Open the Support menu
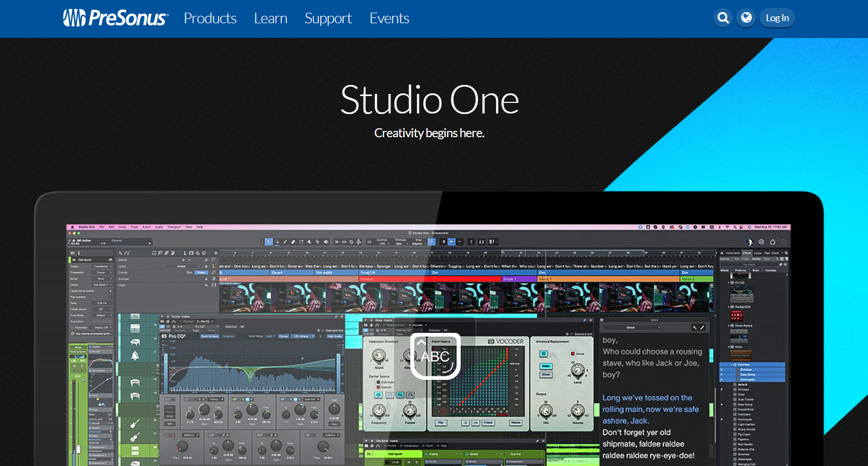 [328, 18]
